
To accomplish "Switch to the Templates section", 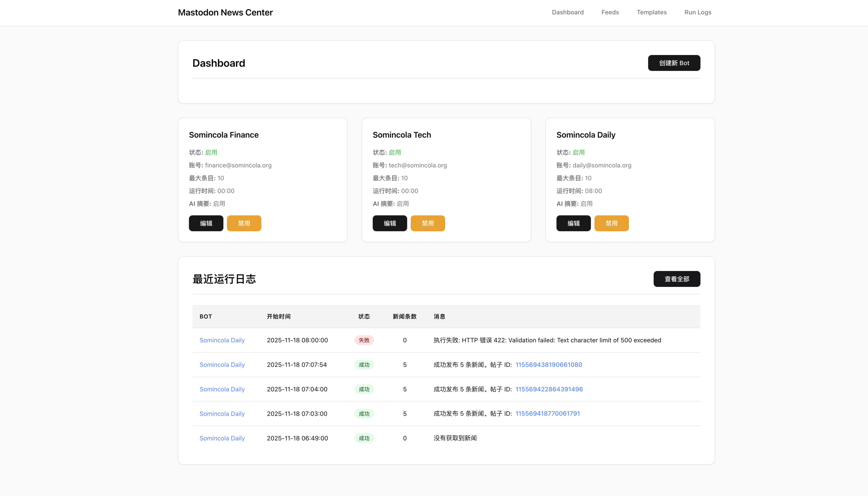I will point(651,12).
